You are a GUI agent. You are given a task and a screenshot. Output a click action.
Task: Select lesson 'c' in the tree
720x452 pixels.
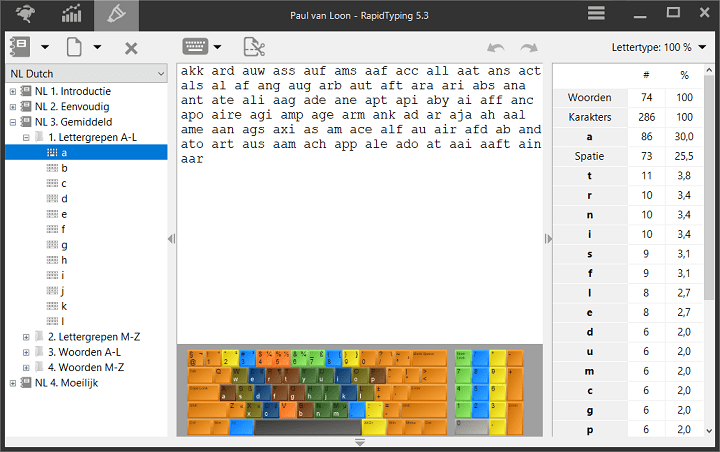pos(64,183)
